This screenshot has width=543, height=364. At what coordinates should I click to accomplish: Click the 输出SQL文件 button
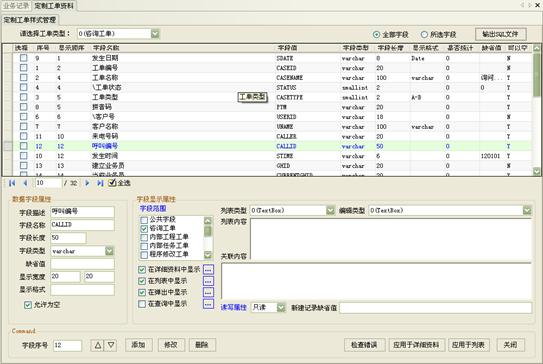pyautogui.click(x=500, y=34)
